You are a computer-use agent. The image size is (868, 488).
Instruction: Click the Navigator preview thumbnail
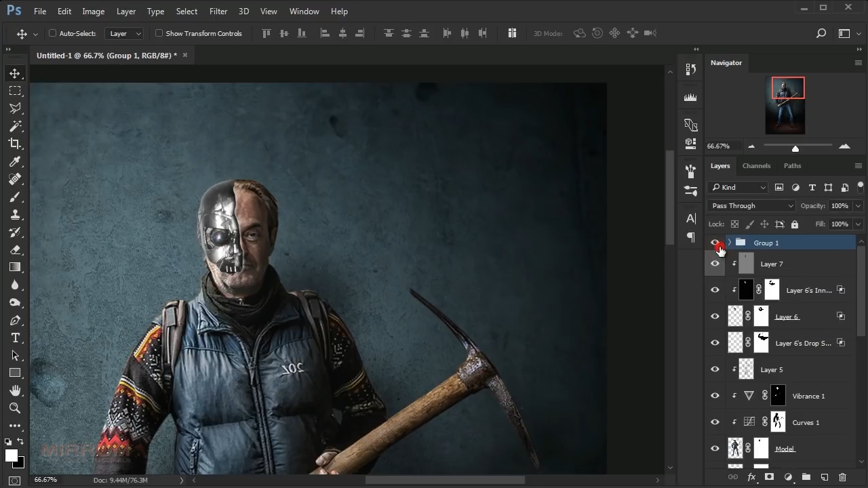(x=785, y=105)
